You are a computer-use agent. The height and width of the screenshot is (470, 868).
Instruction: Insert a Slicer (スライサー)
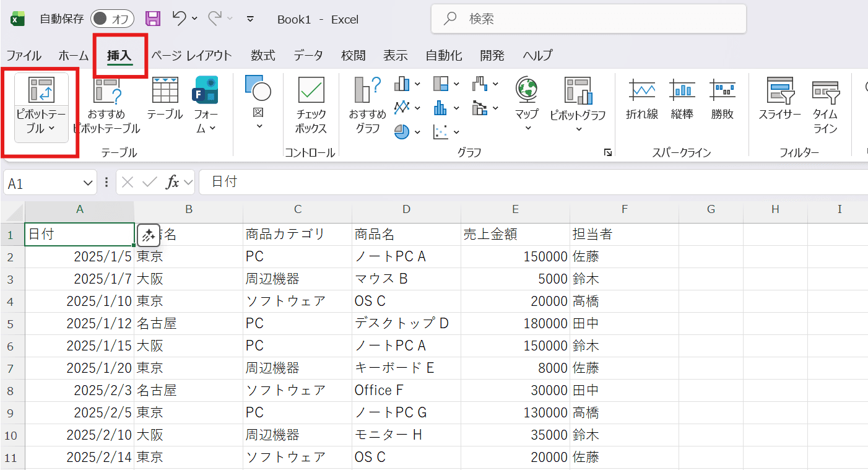click(779, 91)
